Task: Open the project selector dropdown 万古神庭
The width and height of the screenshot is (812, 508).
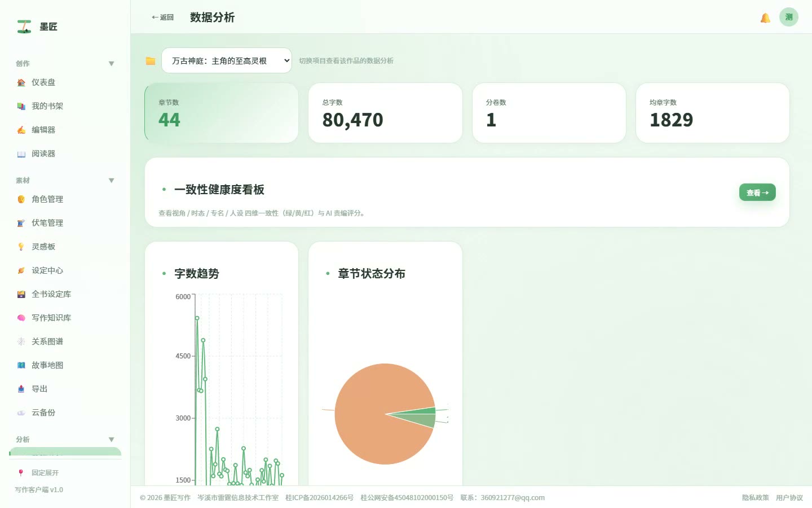Action: click(x=227, y=60)
